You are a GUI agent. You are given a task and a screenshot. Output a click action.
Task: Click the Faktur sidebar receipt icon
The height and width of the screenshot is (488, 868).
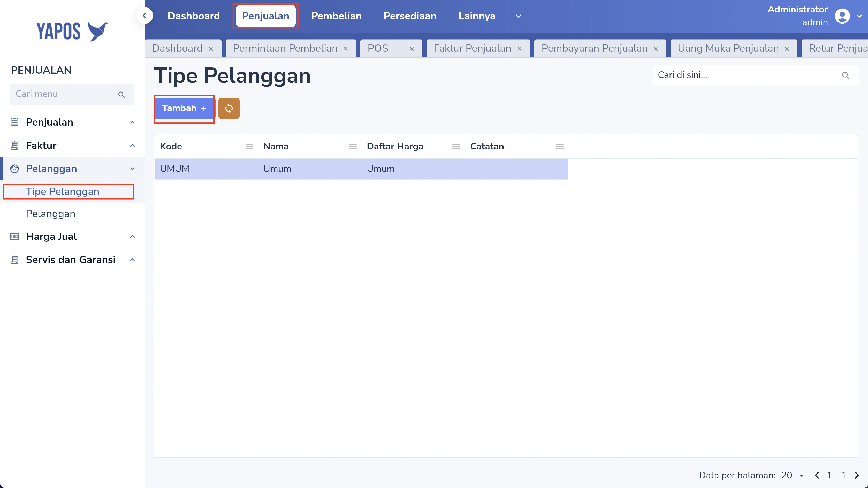pyautogui.click(x=14, y=145)
